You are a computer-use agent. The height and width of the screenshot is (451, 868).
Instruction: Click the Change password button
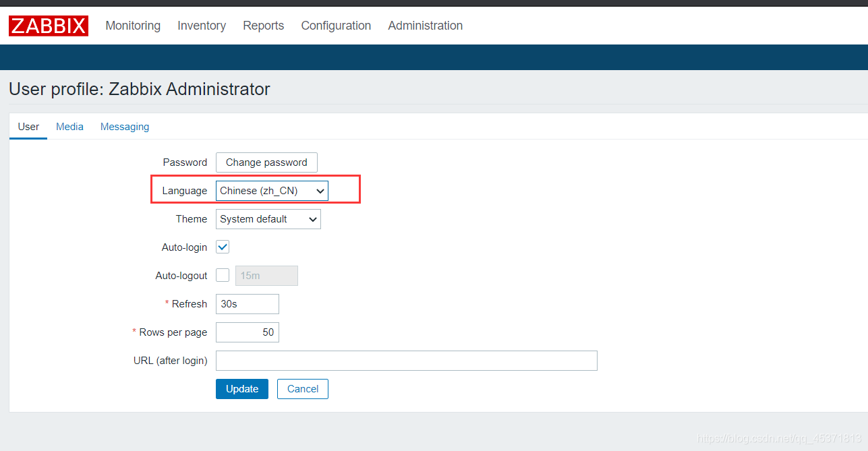(x=266, y=162)
